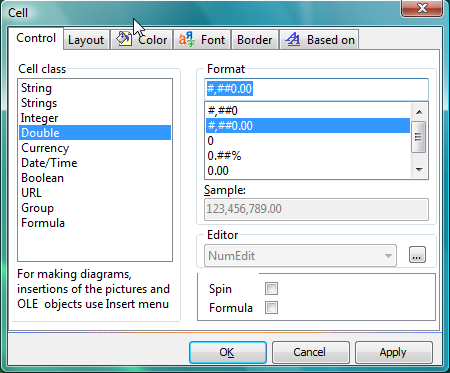Viewport: 450px width, 373px height.
Task: Open editor settings with ellipsis button
Action: [417, 255]
